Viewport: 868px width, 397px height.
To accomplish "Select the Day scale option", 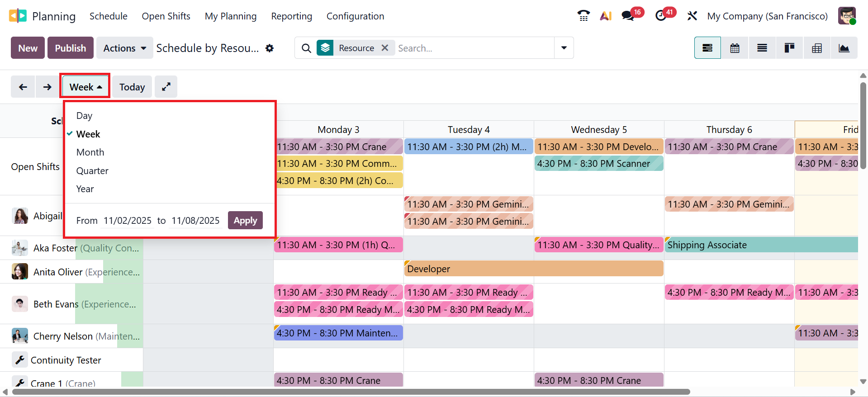I will pyautogui.click(x=84, y=116).
